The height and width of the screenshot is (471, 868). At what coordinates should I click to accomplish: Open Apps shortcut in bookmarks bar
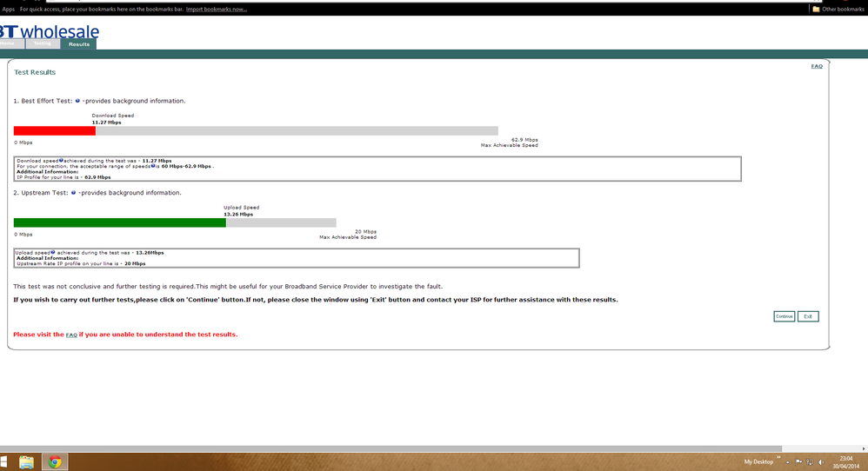coord(9,10)
